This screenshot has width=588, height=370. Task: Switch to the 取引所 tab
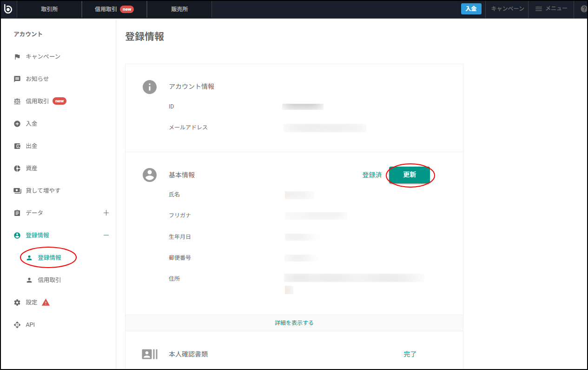pyautogui.click(x=49, y=9)
